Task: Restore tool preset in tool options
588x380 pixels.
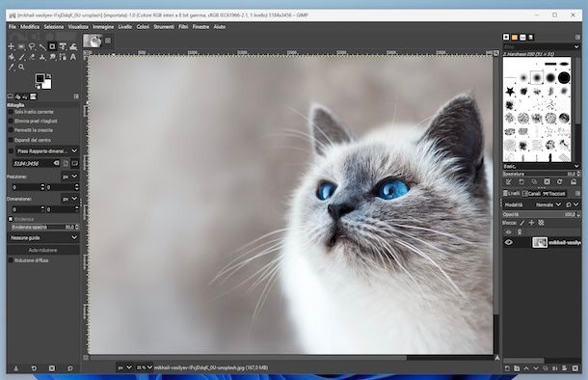Action: [x=34, y=368]
